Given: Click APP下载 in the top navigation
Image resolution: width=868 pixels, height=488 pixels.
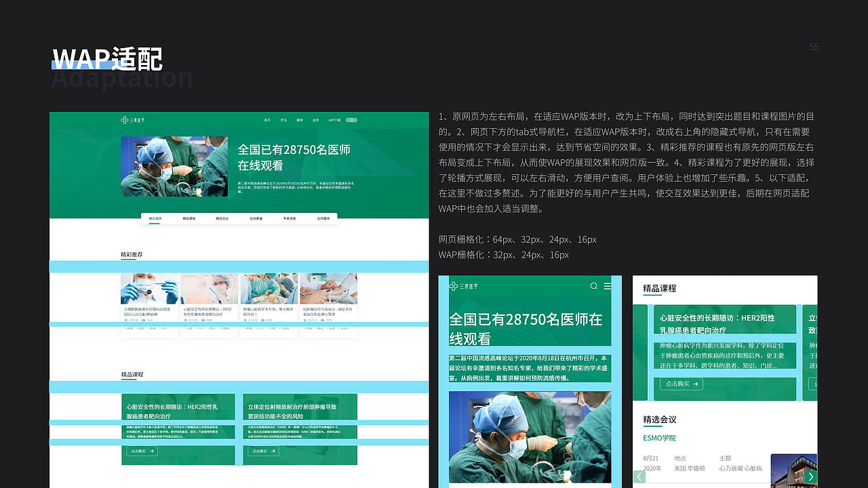Looking at the screenshot, I should [334, 120].
